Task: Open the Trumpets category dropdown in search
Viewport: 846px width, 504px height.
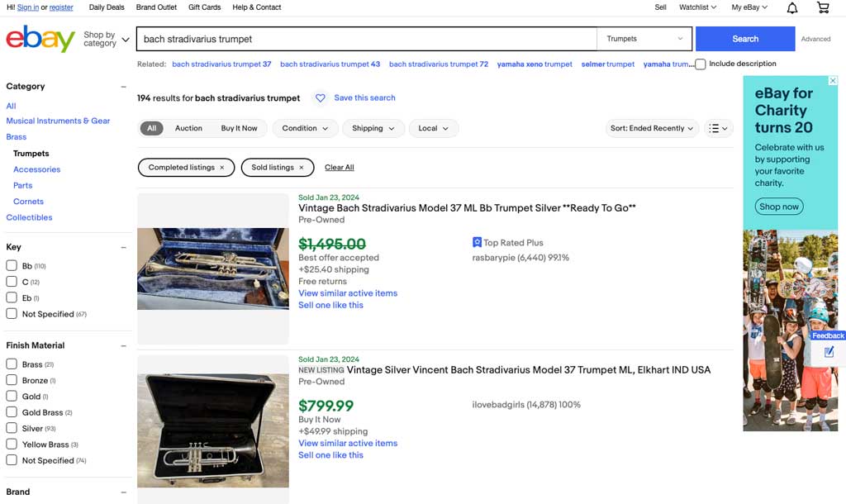Action: tap(645, 39)
